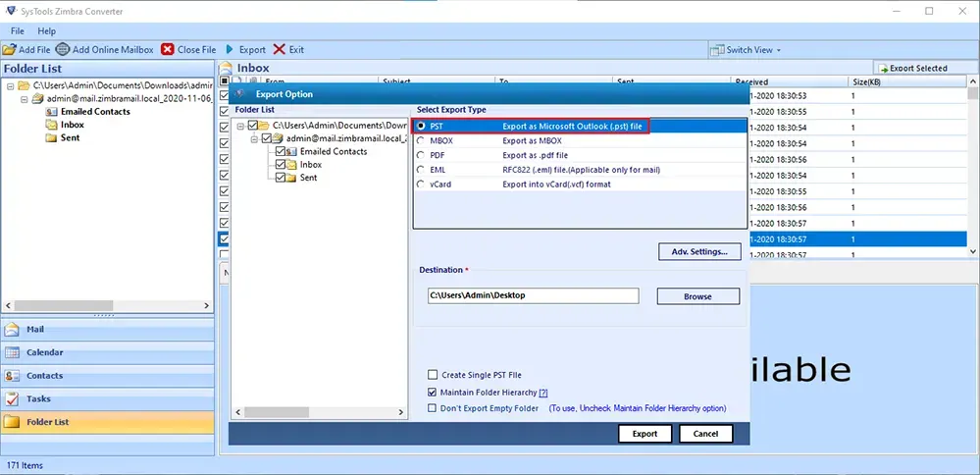Click the Close File red X icon
The width and height of the screenshot is (980, 475).
[x=167, y=49]
